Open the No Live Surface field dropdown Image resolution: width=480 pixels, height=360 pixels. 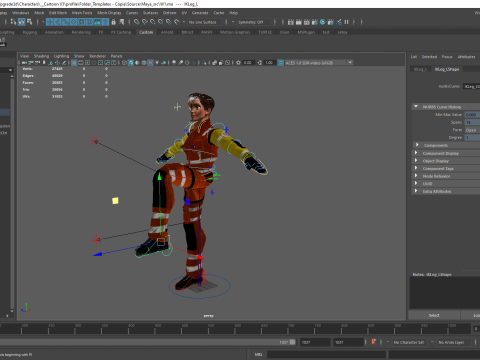[x=204, y=22]
